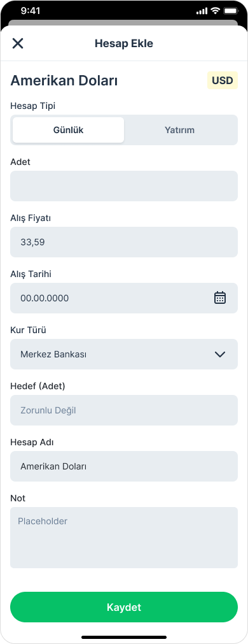Tap the Amerikan Doları heading

pyautogui.click(x=64, y=80)
